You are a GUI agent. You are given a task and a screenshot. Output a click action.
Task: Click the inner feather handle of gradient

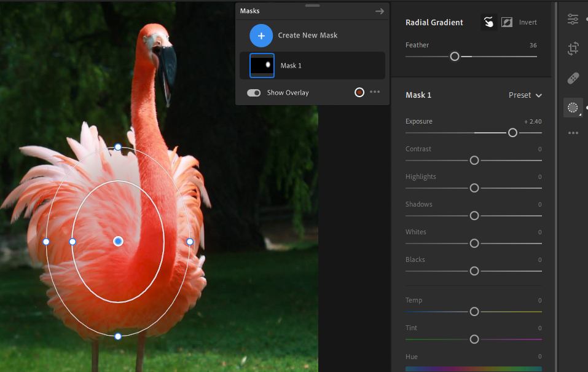[73, 242]
